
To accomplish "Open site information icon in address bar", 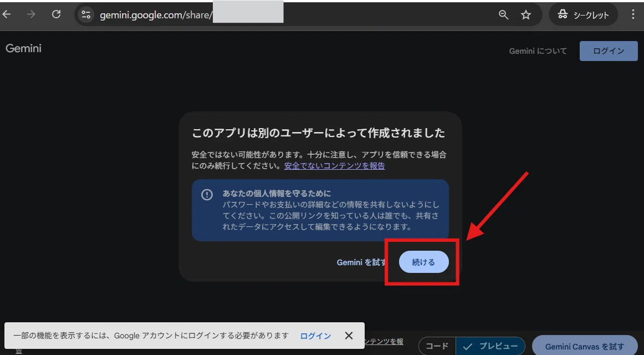I will click(x=86, y=15).
